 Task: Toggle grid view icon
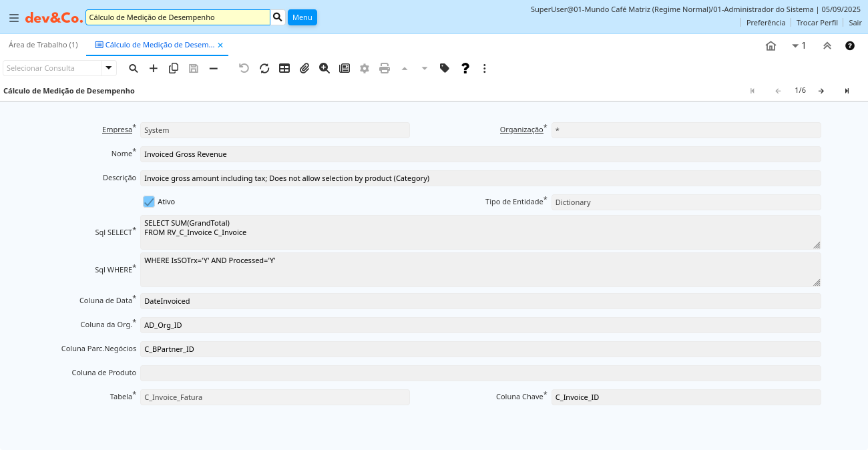(284, 68)
